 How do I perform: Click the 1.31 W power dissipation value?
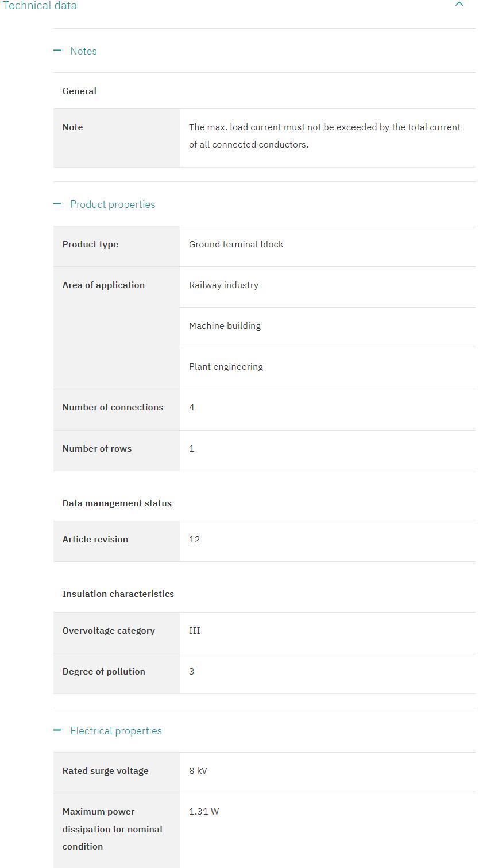tap(204, 811)
